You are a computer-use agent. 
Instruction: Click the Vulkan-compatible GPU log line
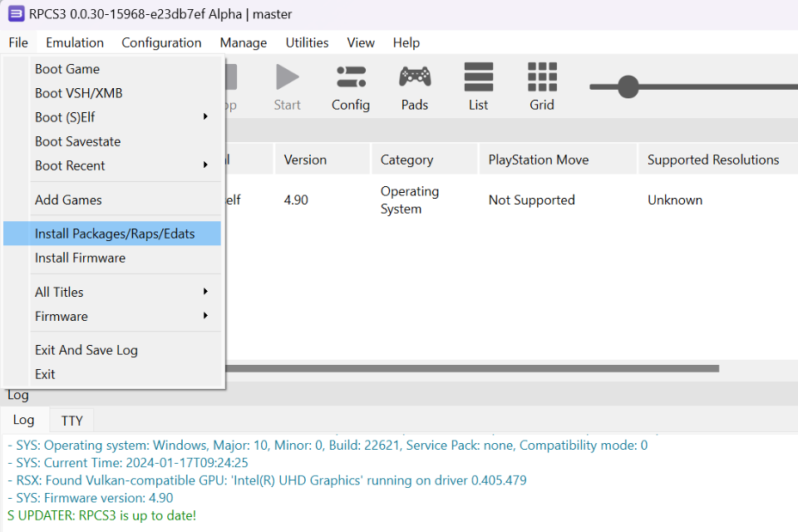[x=267, y=480]
